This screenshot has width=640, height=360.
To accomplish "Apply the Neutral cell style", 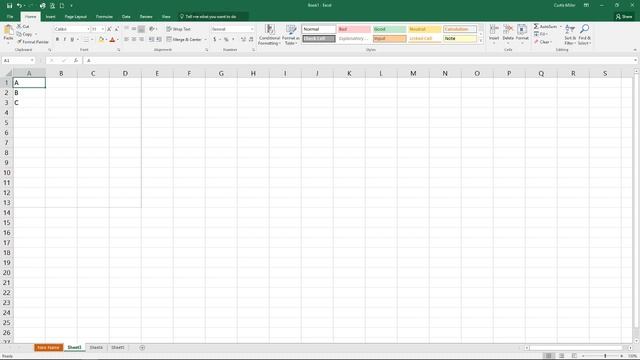I will pos(424,29).
